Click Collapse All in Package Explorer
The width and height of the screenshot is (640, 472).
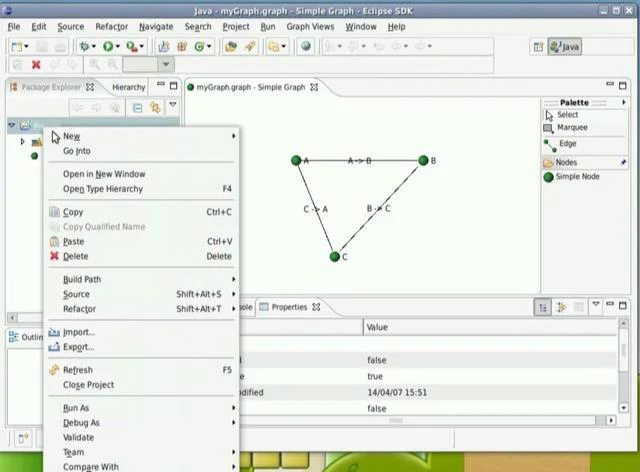coord(138,108)
